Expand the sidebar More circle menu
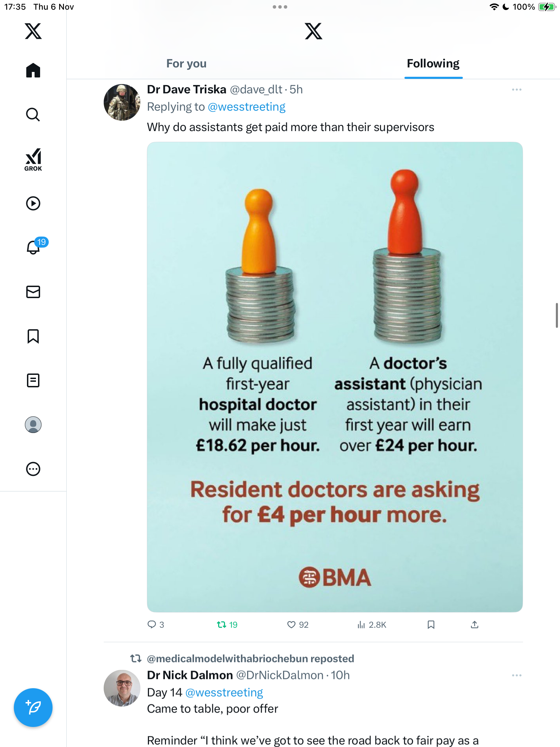This screenshot has width=560, height=747. click(33, 469)
